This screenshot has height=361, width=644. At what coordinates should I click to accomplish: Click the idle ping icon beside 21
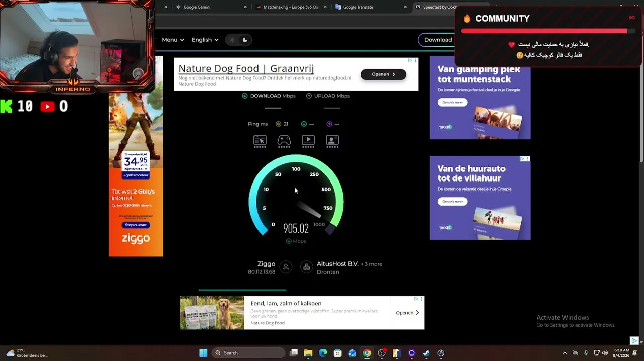click(279, 124)
